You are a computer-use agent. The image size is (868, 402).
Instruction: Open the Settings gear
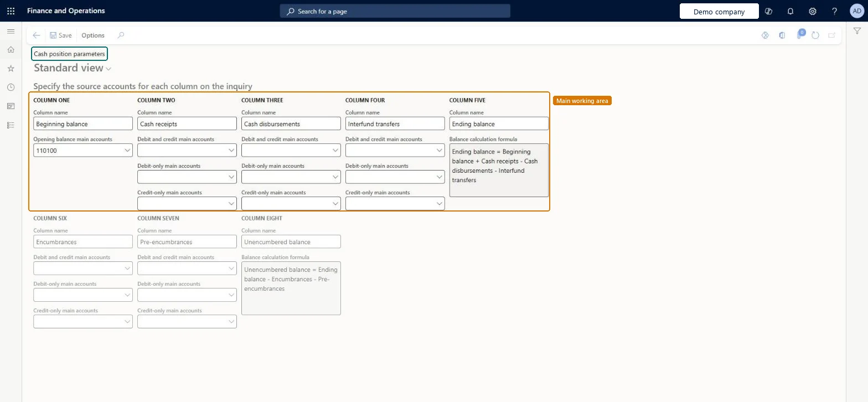pyautogui.click(x=813, y=11)
